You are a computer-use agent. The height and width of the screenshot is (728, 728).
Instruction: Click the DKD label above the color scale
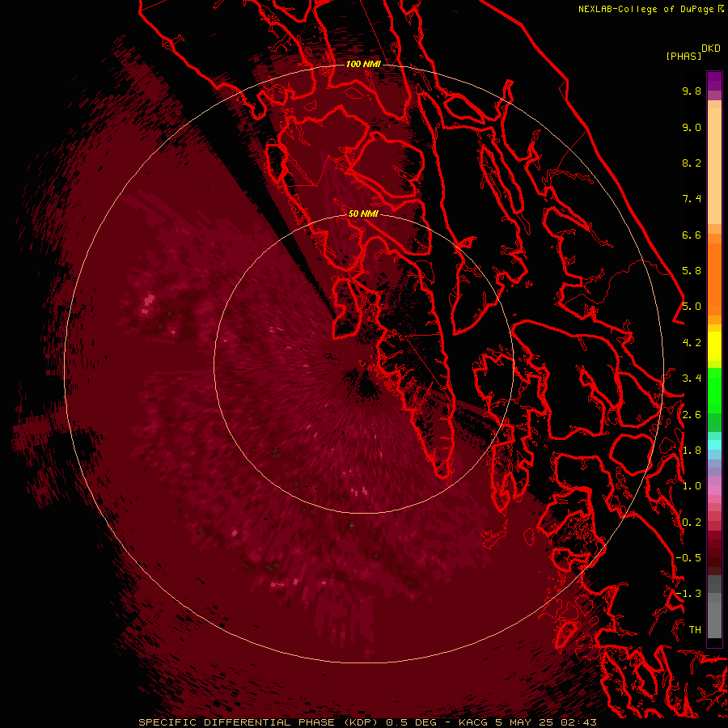tap(711, 49)
